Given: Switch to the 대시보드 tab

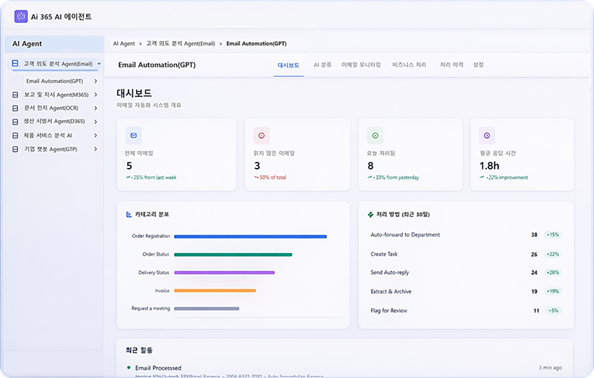Looking at the screenshot, I should (x=288, y=65).
